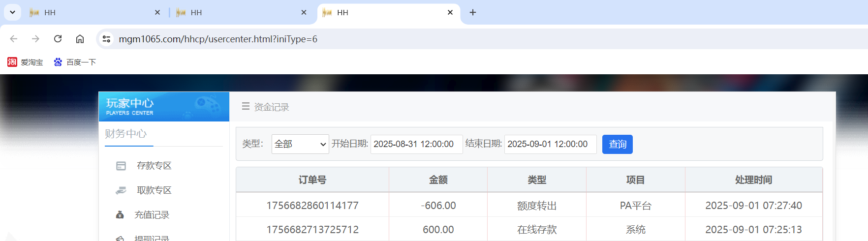Screen dimensions: 868x241
Task: Switch to the second HH browser tab
Action: pyautogui.click(x=241, y=12)
